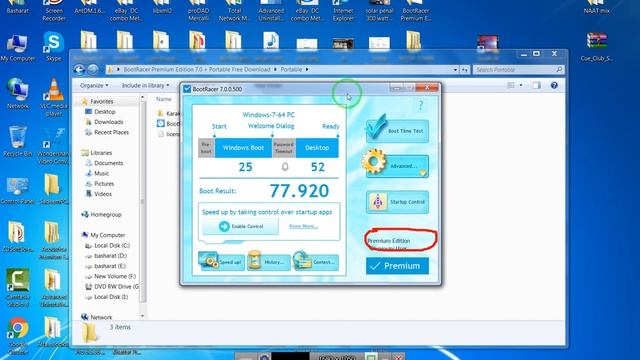Open DVD RW Drive in sidebar
Viewport: 640px width, 360px height.
(x=116, y=287)
